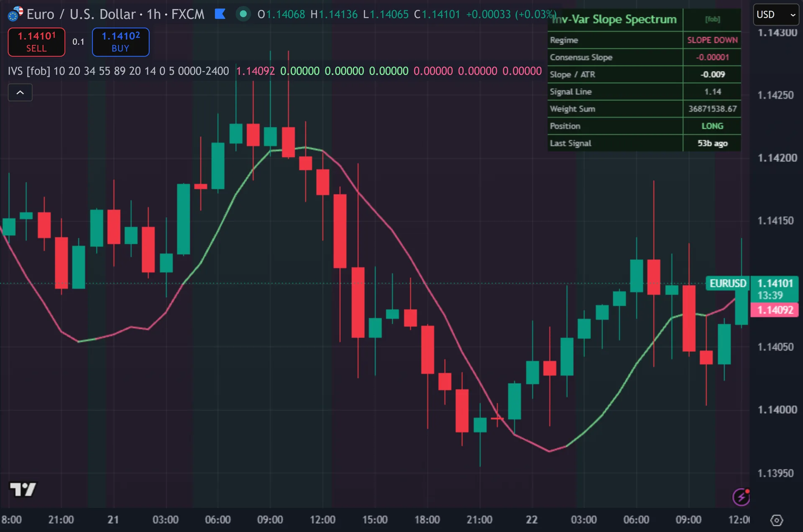Click the EURUSD price label on axis
This screenshot has height=532, width=803.
pos(728,283)
